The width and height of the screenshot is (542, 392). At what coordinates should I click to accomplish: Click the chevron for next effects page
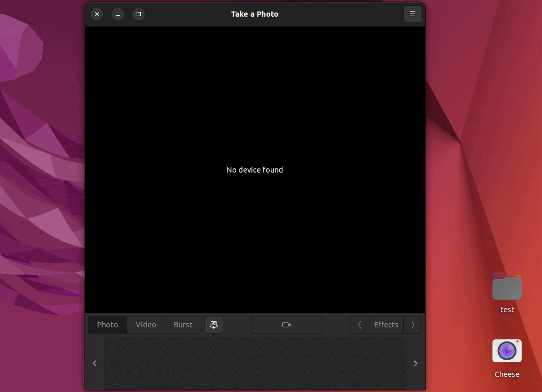click(x=413, y=324)
